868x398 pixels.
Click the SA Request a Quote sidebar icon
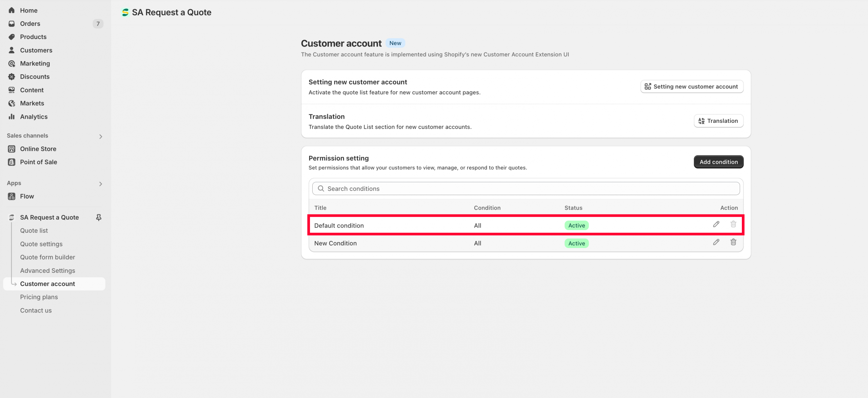click(12, 217)
